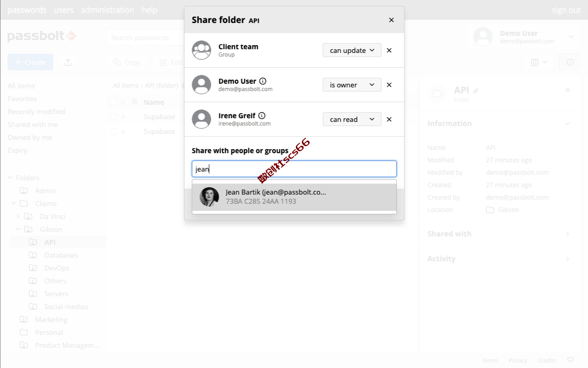Open Irene Greif permission dropdown
Image resolution: width=588 pixels, height=368 pixels.
(352, 119)
